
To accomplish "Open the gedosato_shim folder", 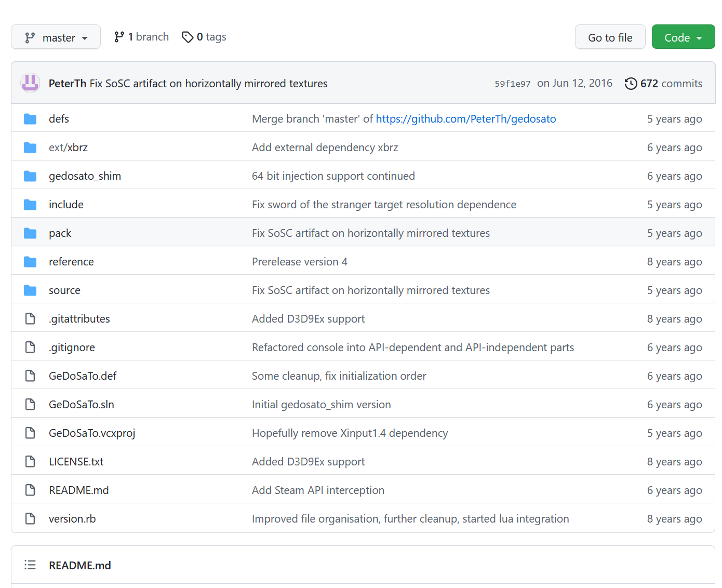I will [85, 176].
